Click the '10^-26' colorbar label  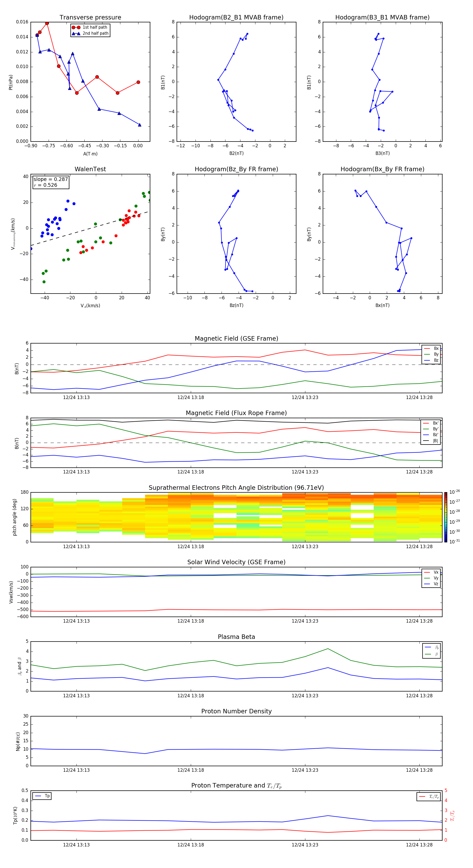(455, 492)
